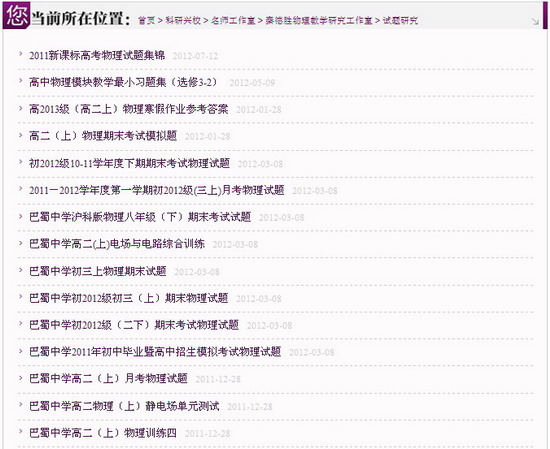Open 高二（上）物理期末考试模拟题

click(x=103, y=136)
